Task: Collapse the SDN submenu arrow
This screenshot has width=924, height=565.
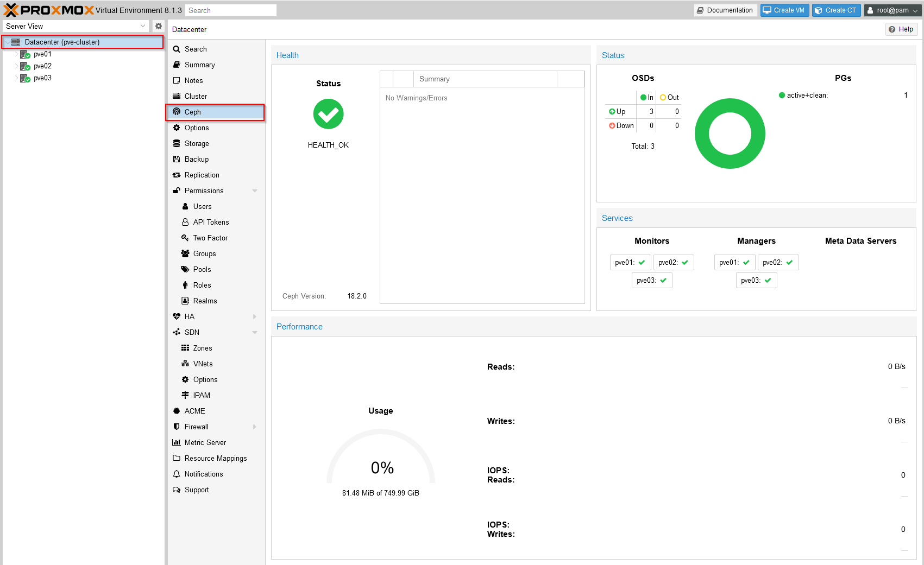Action: pyautogui.click(x=255, y=333)
